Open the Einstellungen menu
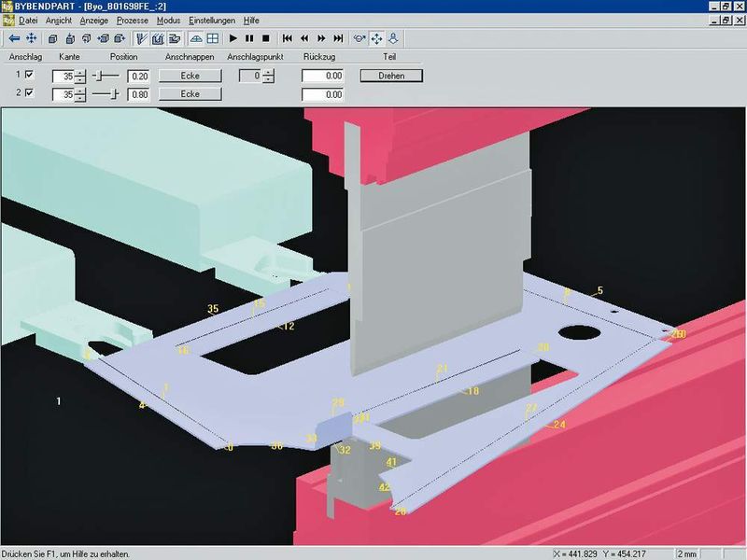The width and height of the screenshot is (747, 560). click(212, 21)
